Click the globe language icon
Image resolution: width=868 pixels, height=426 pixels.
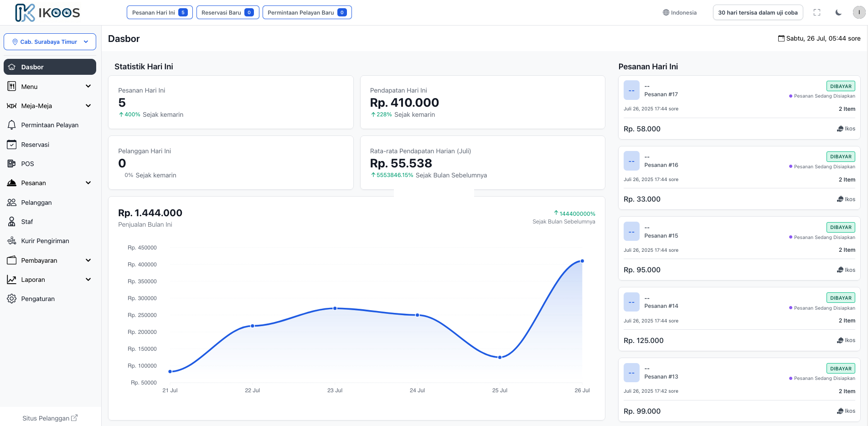click(x=666, y=13)
